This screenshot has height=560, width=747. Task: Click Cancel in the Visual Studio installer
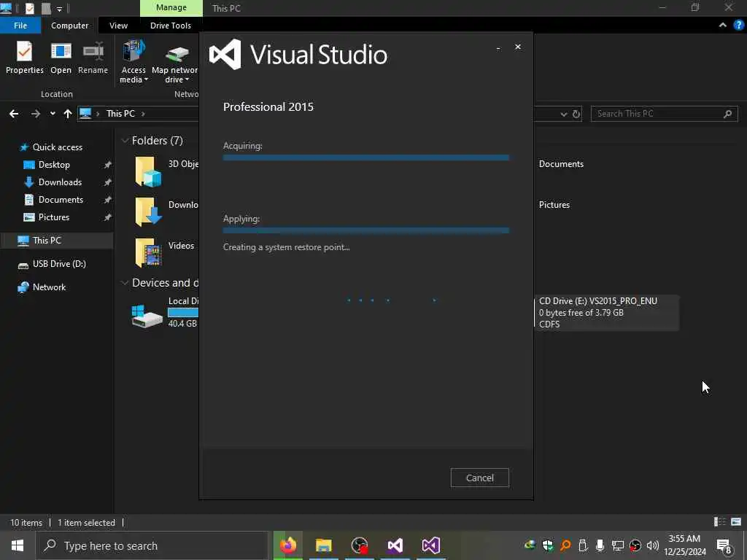[479, 478]
